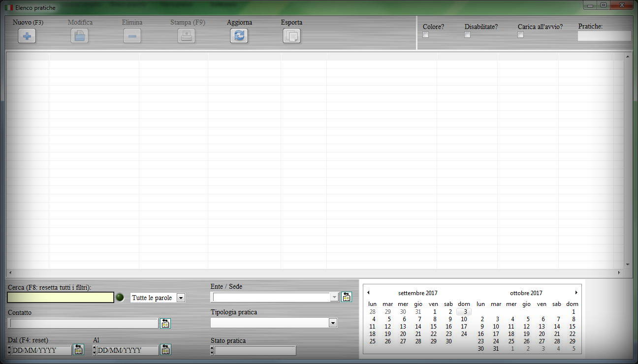Click the Elimina minus icon
Image resolution: width=638 pixels, height=364 pixels.
coord(132,36)
